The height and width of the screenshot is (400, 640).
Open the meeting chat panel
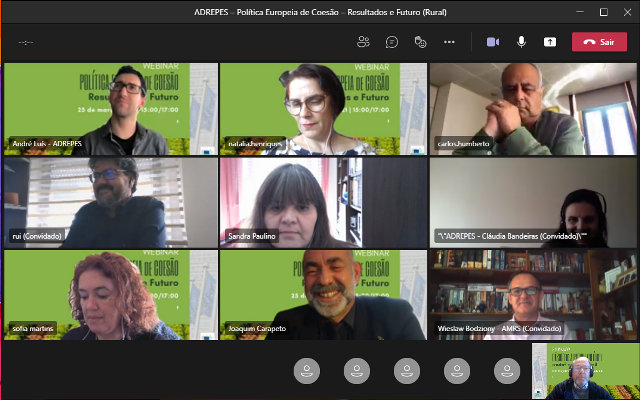(392, 42)
